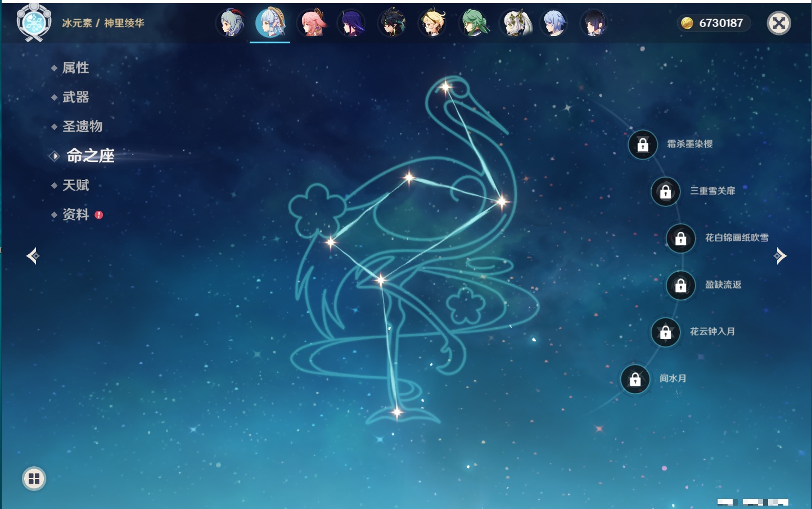Go to next character with right arrow
The image size is (812, 509).
[780, 256]
